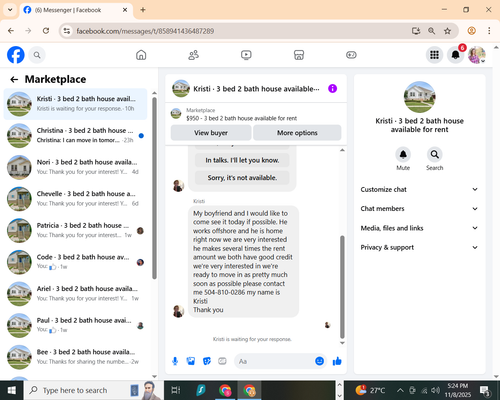The width and height of the screenshot is (500, 400).
Task: Open Chevelle conversation in the list
Action: (x=75, y=199)
